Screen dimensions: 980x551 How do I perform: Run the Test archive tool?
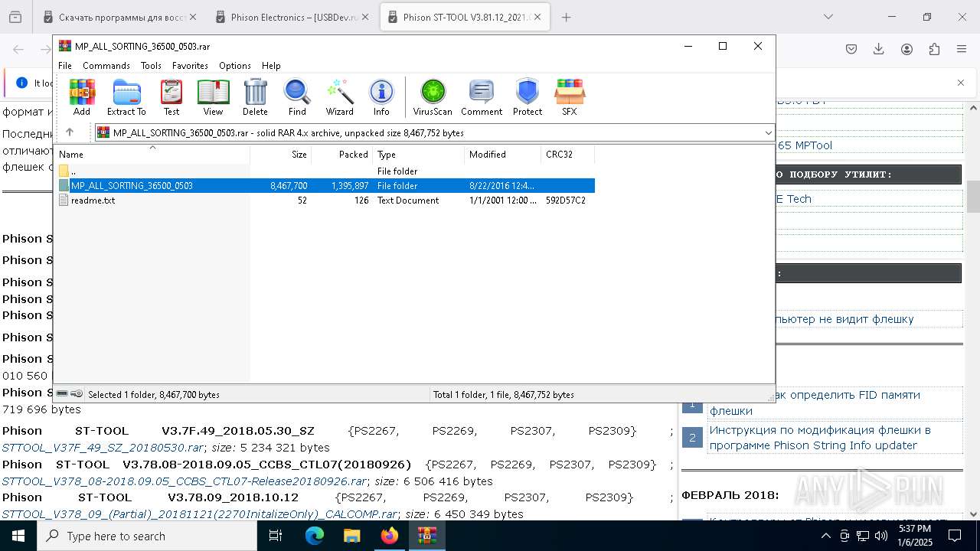[171, 97]
